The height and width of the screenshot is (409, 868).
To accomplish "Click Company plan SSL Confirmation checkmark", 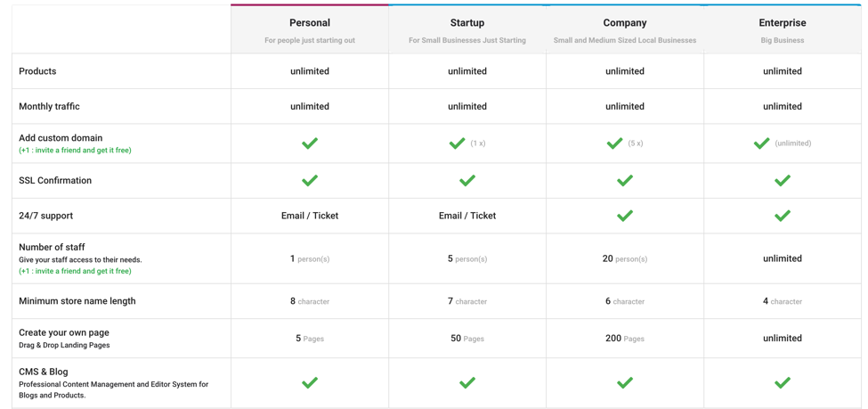I will pyautogui.click(x=625, y=180).
